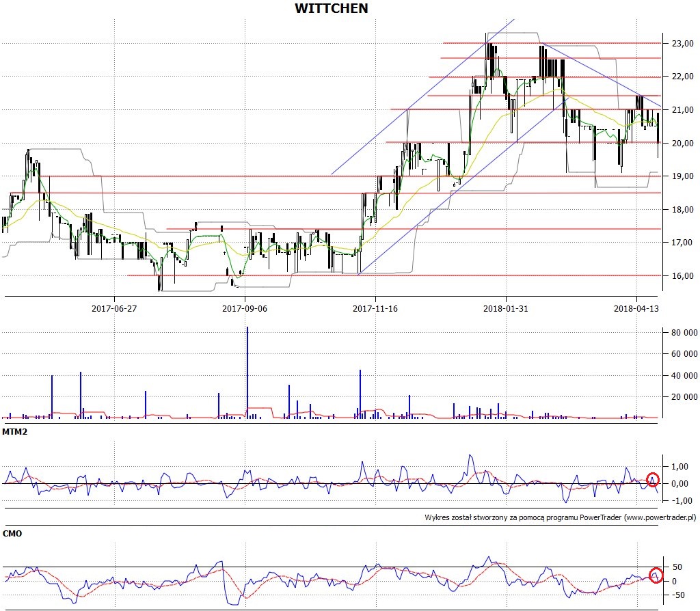The width and height of the screenshot is (700, 611).
Task: Click the 19,00 price axis label
Action: (x=683, y=176)
